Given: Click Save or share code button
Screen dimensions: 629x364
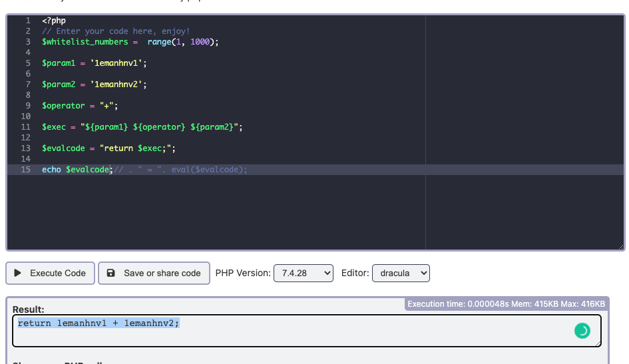Looking at the screenshot, I should click(x=154, y=273).
